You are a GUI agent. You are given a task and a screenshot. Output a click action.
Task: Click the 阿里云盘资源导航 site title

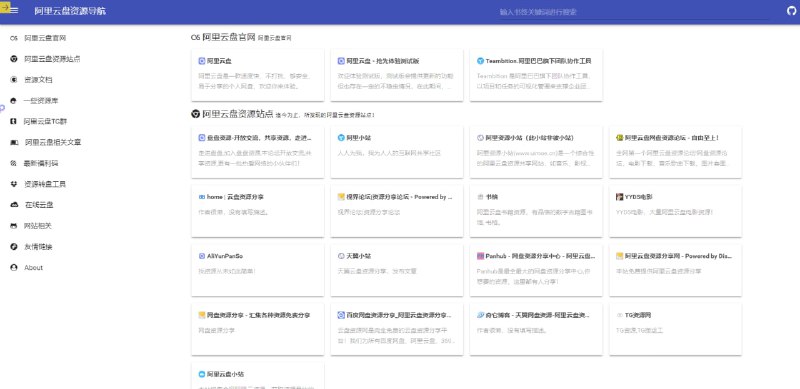[70, 11]
